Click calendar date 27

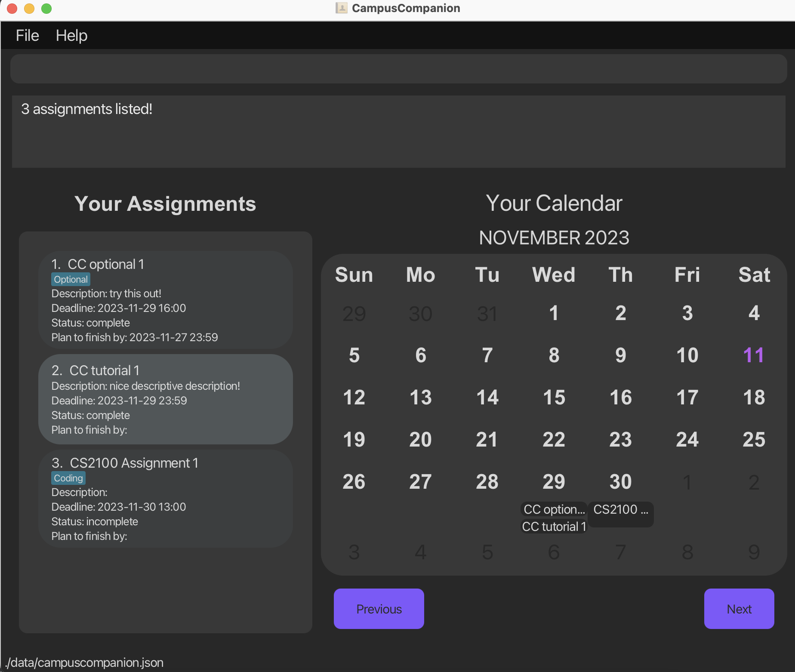[420, 481]
